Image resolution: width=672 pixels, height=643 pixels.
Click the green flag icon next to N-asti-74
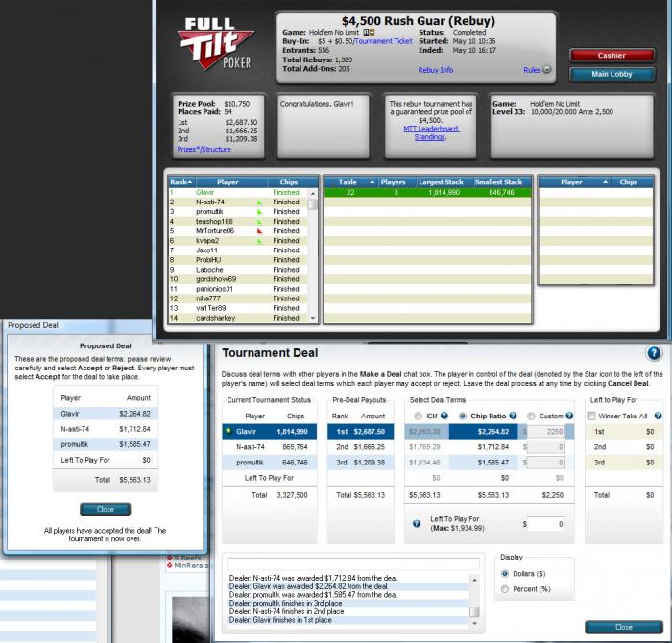pos(259,202)
